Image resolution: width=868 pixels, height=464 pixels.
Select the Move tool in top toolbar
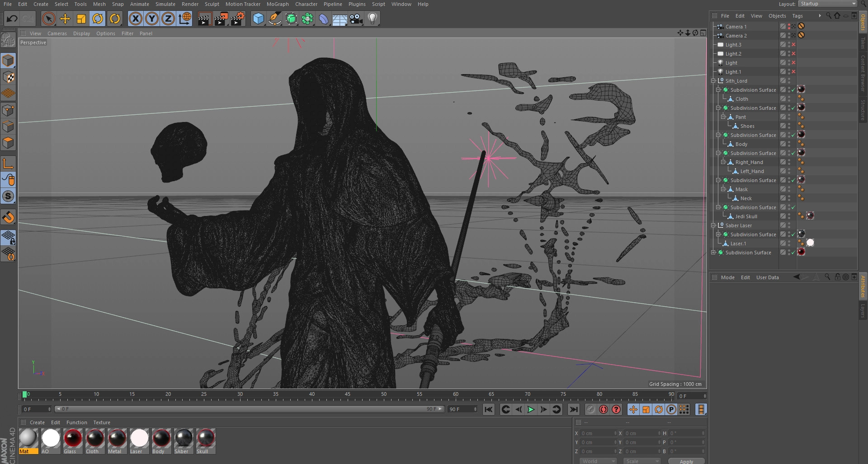[x=65, y=19]
